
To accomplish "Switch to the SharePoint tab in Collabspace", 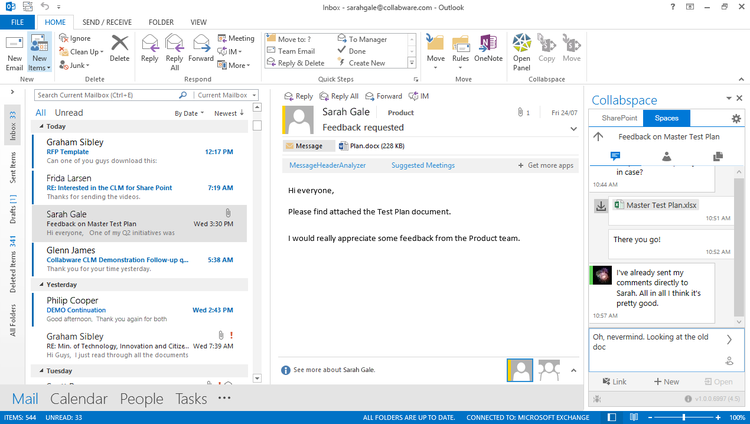I will point(619,118).
